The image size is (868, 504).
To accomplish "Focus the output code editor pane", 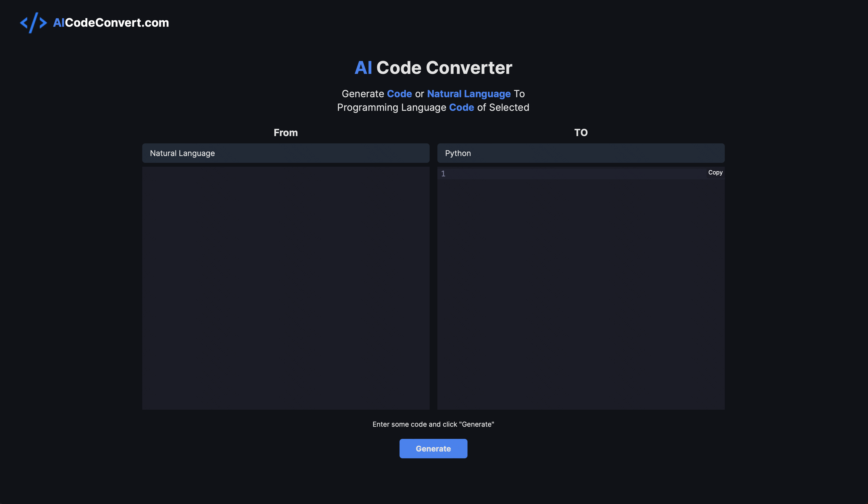I will click(x=581, y=293).
